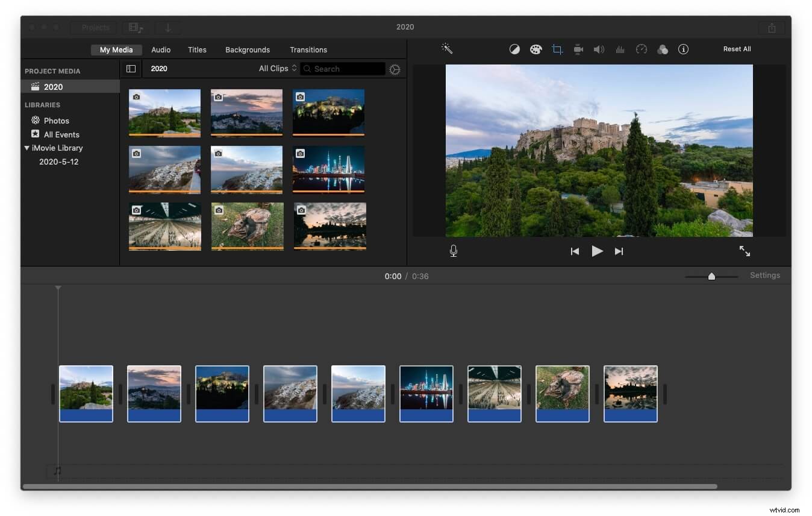Image resolution: width=812 pixels, height=516 pixels.
Task: Open the clip Speed controls
Action: click(x=641, y=49)
